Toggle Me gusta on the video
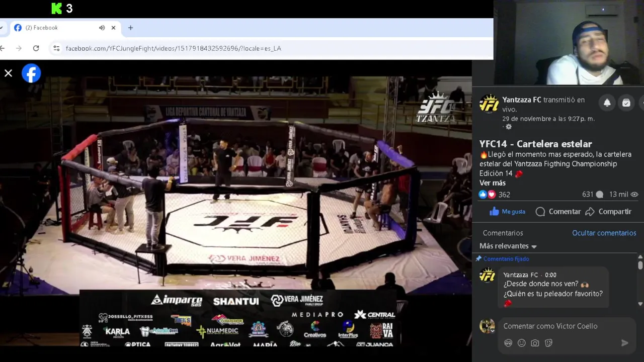The image size is (644, 362). pyautogui.click(x=507, y=212)
